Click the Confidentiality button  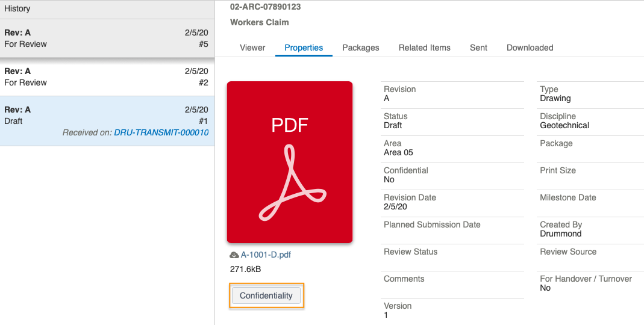[266, 296]
